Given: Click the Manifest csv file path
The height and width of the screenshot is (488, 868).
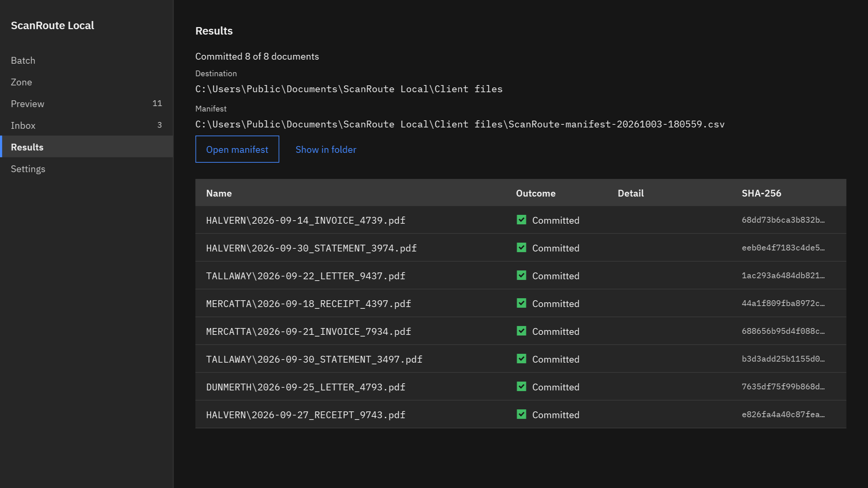Looking at the screenshot, I should click(460, 124).
